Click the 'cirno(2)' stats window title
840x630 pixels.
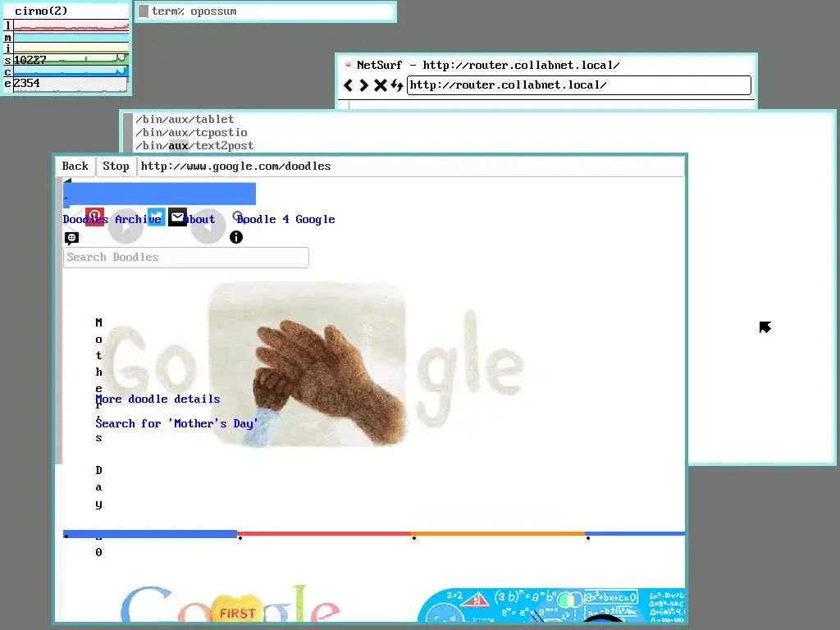click(x=41, y=11)
